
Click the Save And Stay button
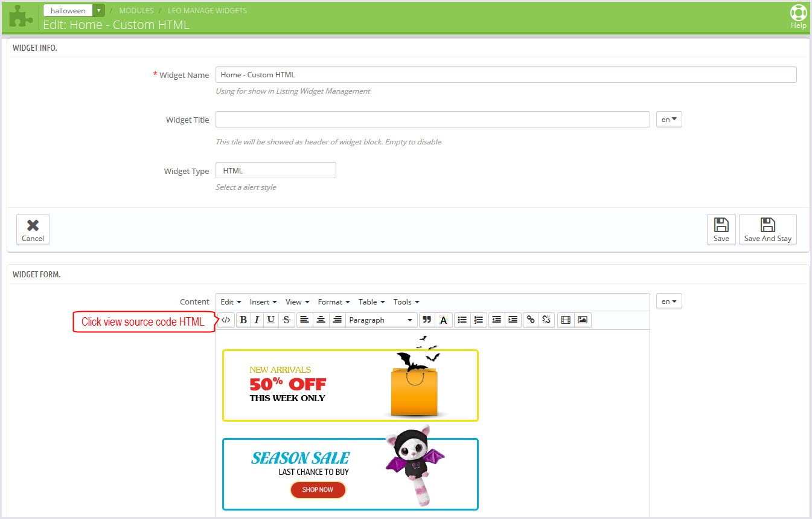tap(768, 230)
